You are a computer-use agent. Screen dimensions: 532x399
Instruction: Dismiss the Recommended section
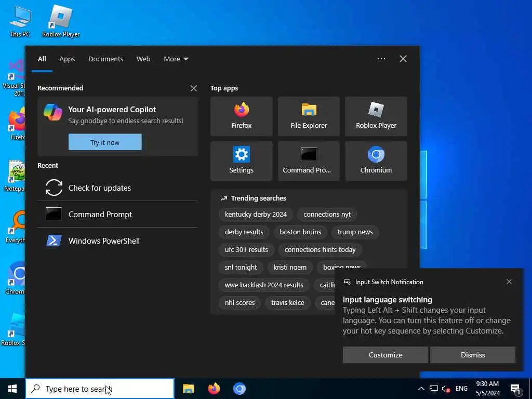point(194,88)
